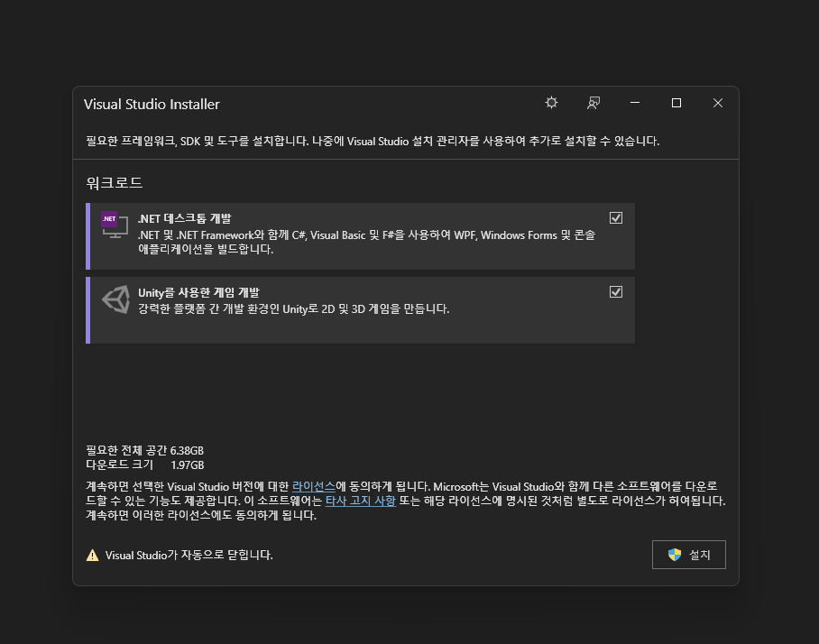This screenshot has width=819, height=644.
Task: Open the 타사 고지 사항 link
Action: (361, 501)
